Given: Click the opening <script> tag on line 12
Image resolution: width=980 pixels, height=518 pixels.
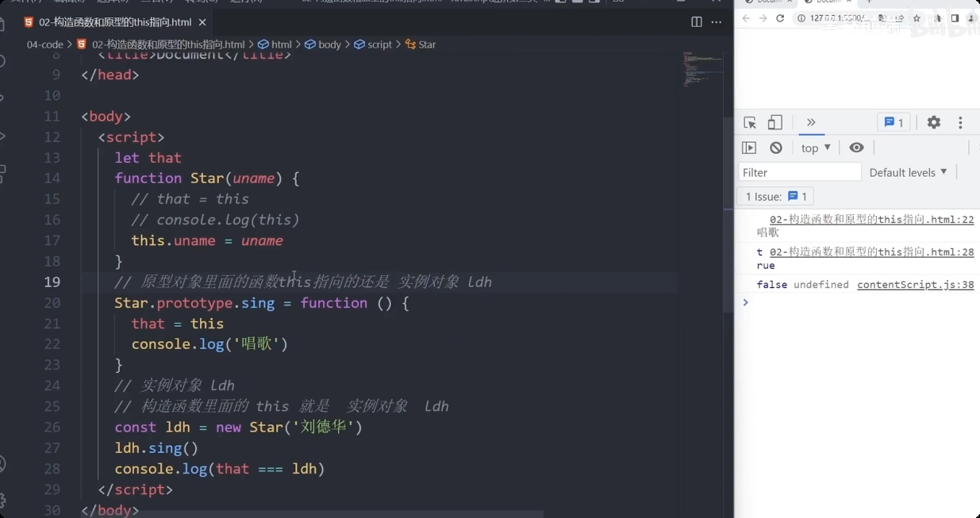Looking at the screenshot, I should 131,137.
